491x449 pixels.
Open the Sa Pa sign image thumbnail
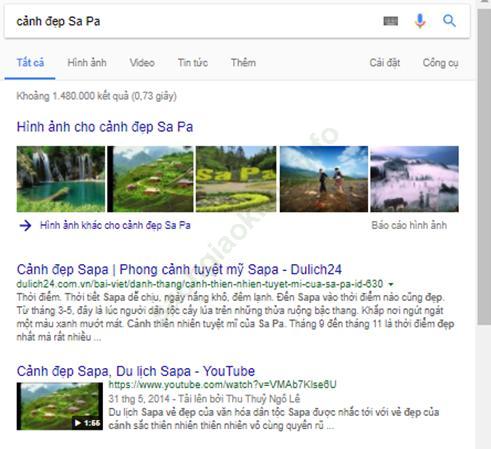pyautogui.click(x=236, y=179)
